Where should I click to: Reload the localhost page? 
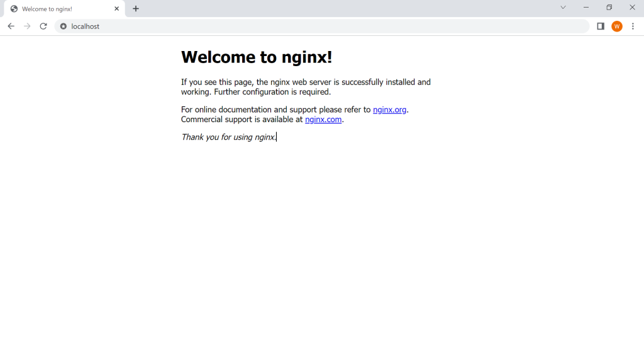(43, 26)
